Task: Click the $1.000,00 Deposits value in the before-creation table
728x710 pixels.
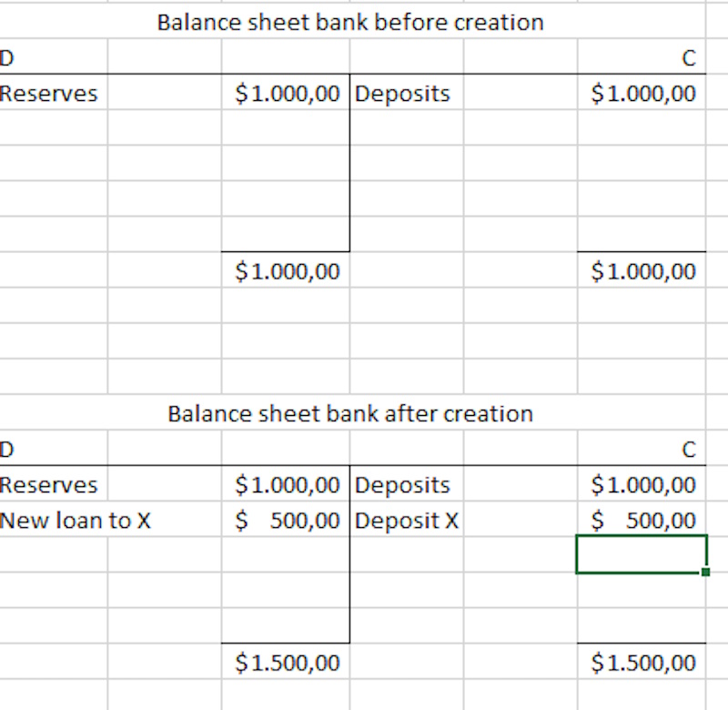Action: pos(642,94)
